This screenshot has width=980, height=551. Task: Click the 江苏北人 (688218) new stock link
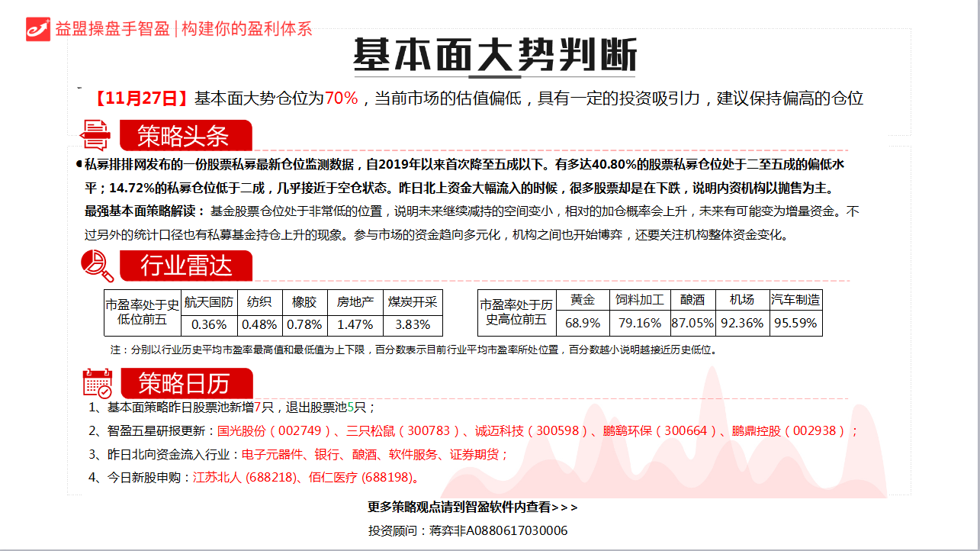[244, 478]
